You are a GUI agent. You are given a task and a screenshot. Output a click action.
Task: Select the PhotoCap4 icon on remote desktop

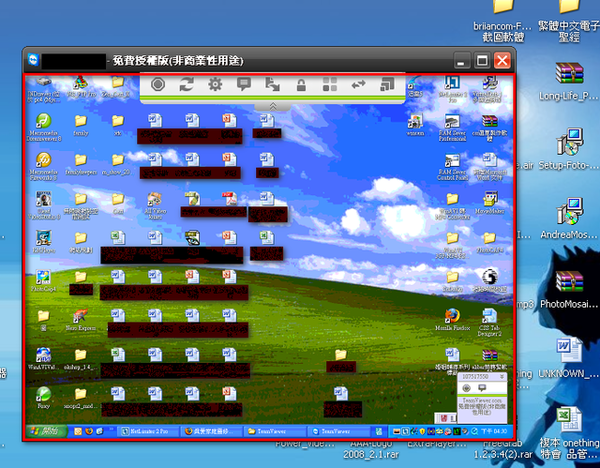click(x=43, y=281)
